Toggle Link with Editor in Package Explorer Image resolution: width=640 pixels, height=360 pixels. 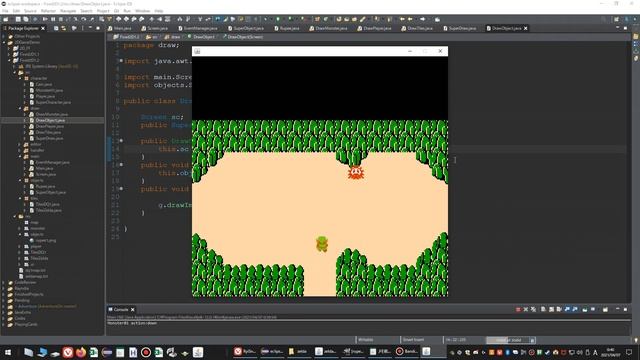click(64, 28)
